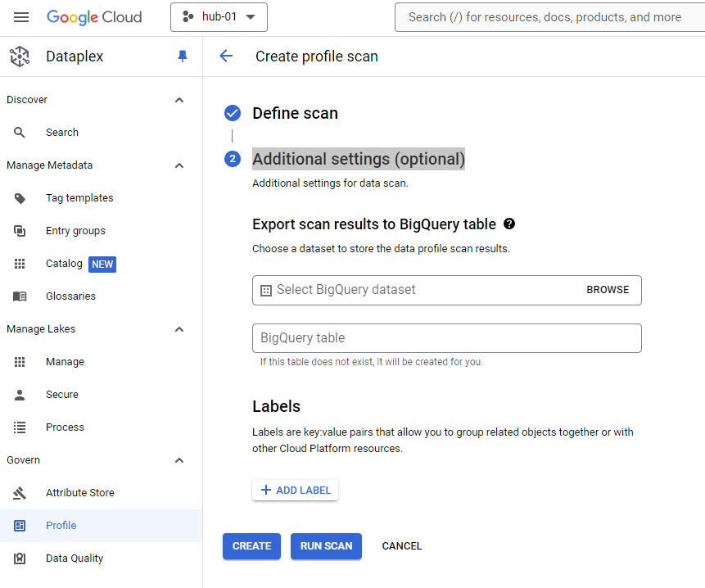
Task: Click the Add Label button
Action: 295,491
